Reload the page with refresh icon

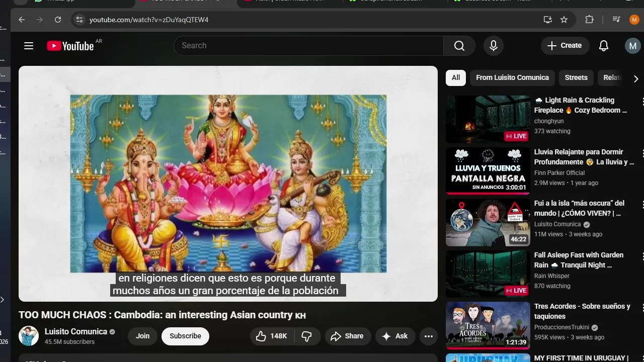pyautogui.click(x=58, y=20)
